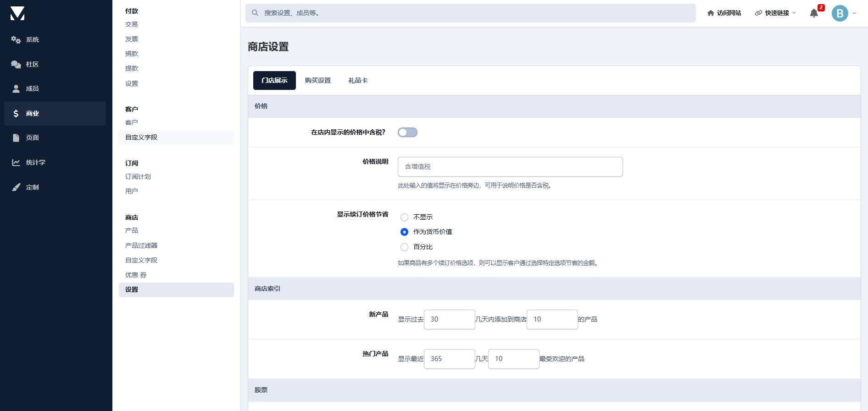Open the notifications bell

click(x=814, y=13)
